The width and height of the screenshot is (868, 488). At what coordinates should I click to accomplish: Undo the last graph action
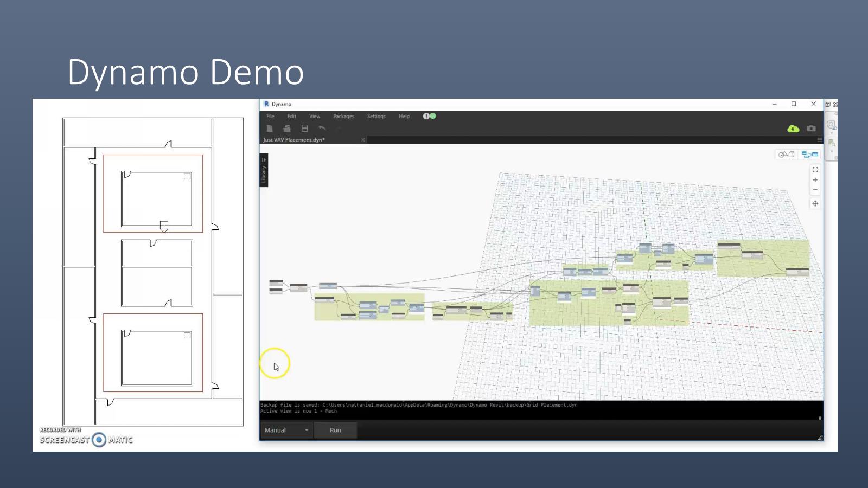(x=322, y=129)
